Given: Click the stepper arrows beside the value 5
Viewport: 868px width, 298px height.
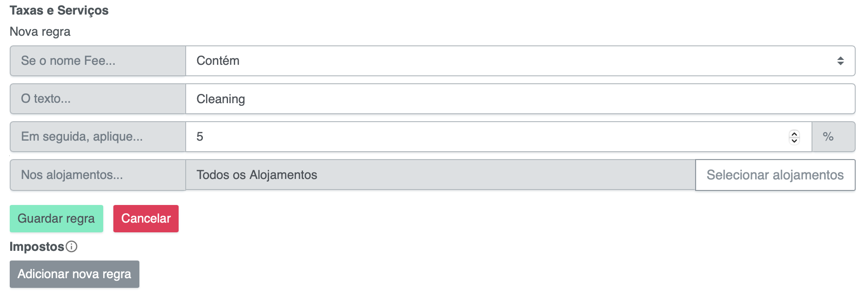Looking at the screenshot, I should (794, 137).
